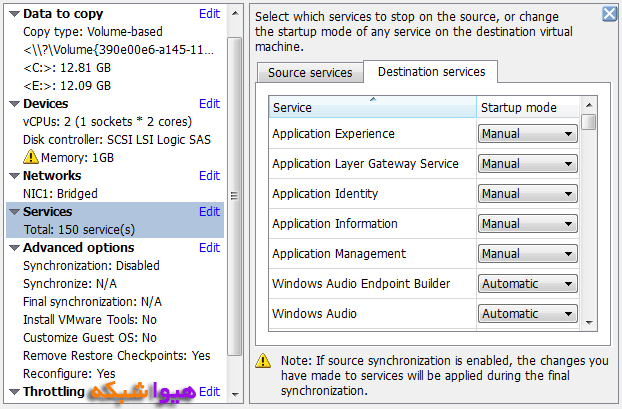Collapse the Data to copy section

14,14
